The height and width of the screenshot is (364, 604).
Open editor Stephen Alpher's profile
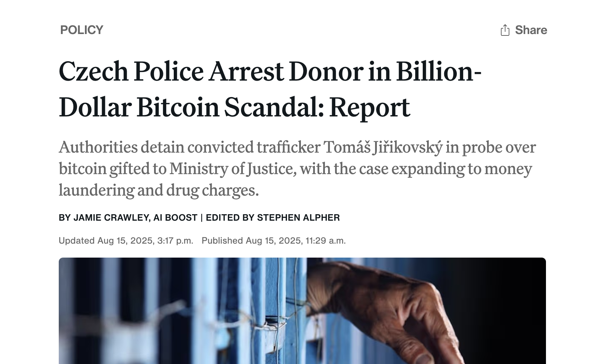tap(298, 218)
